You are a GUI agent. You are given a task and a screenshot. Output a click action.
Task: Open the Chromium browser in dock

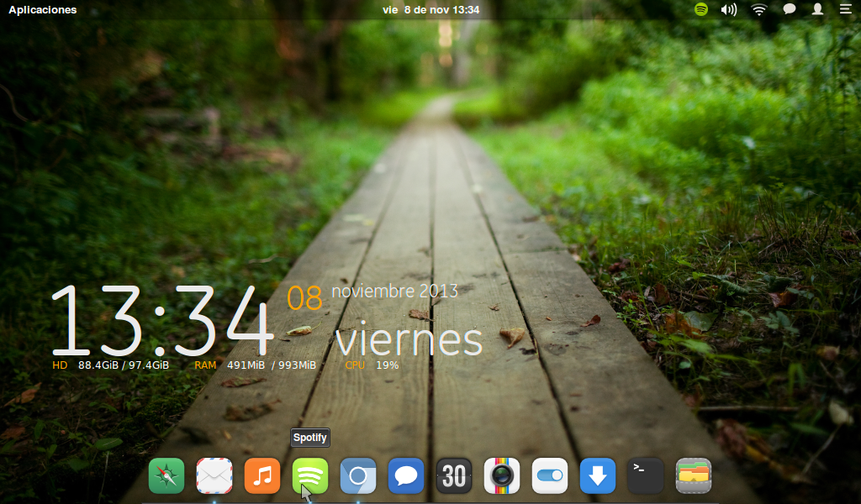[358, 475]
